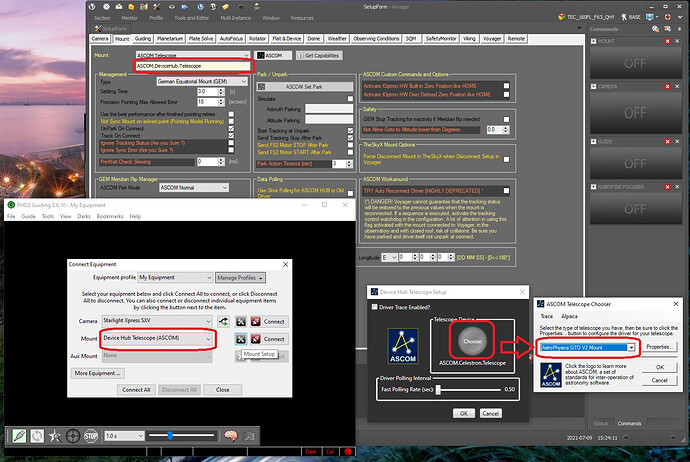Click the ASCOM Set Park button
This screenshot has height=462, width=690.
pyautogui.click(x=305, y=87)
